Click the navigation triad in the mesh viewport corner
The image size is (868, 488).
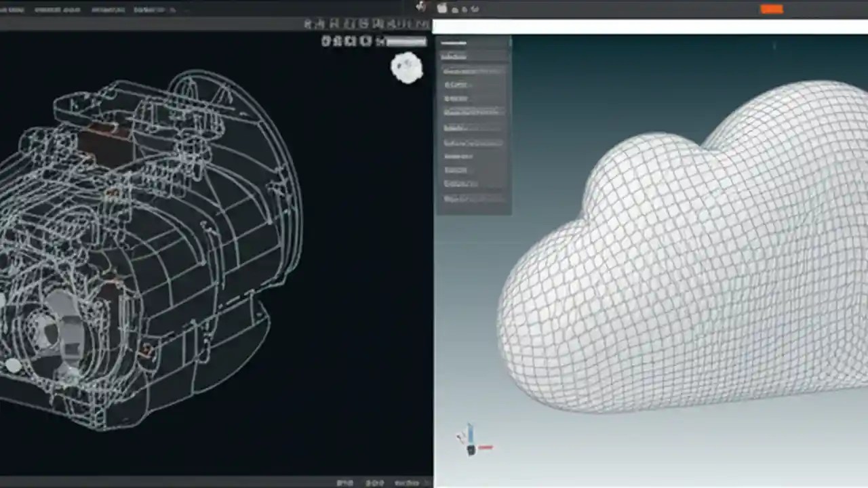click(x=471, y=444)
